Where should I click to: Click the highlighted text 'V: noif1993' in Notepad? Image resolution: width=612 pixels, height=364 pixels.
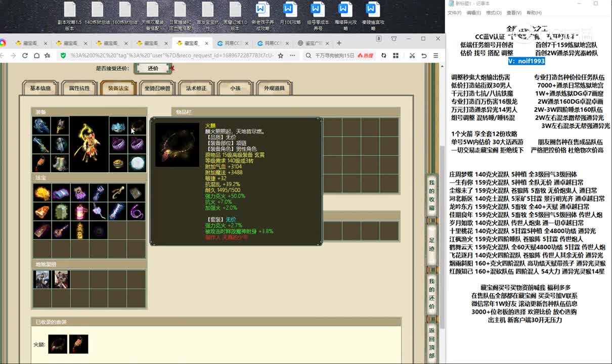tap(527, 61)
